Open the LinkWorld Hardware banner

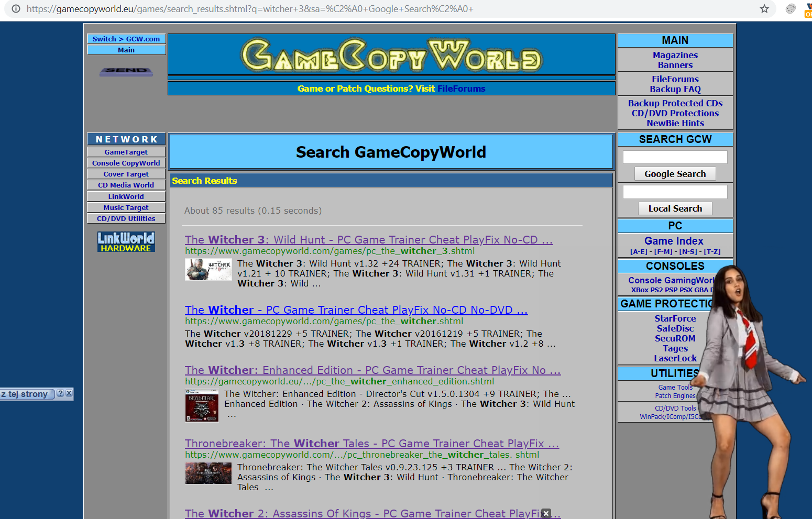[126, 242]
